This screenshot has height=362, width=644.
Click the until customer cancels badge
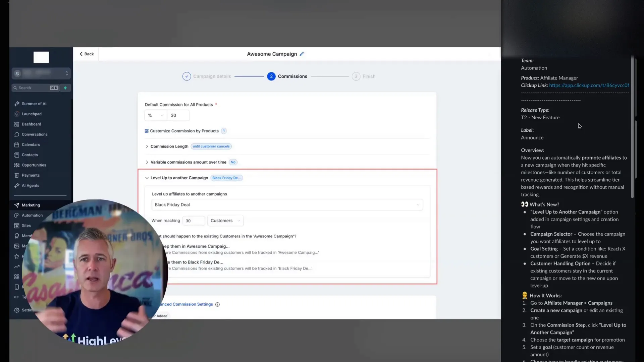tap(211, 146)
